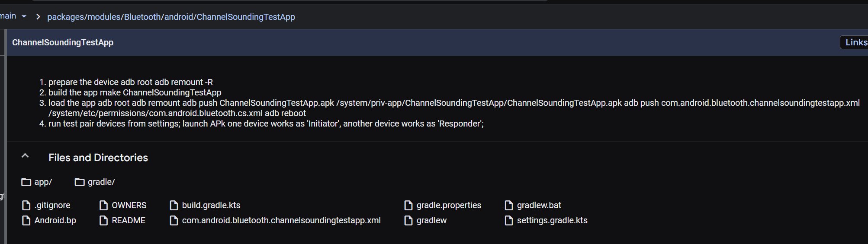Click the .gitignore file icon
The image size is (868, 244).
pyautogui.click(x=26, y=206)
